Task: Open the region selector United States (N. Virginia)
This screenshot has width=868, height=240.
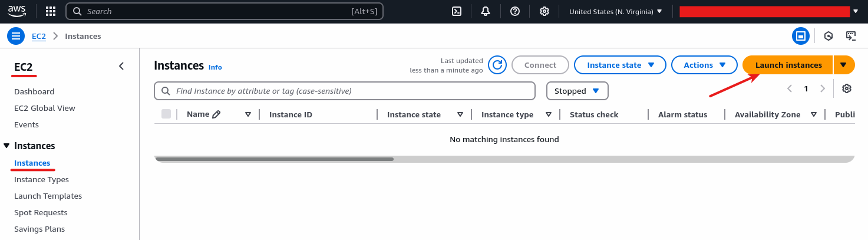Action: point(616,11)
